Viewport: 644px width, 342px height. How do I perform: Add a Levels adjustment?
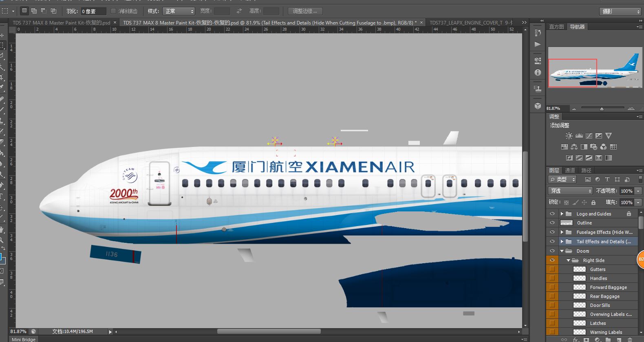coord(579,136)
